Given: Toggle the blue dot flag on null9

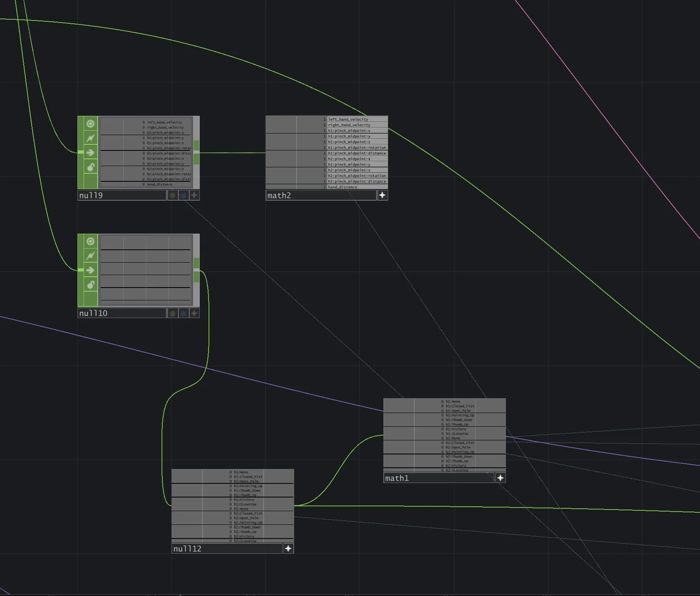Looking at the screenshot, I should 183,195.
